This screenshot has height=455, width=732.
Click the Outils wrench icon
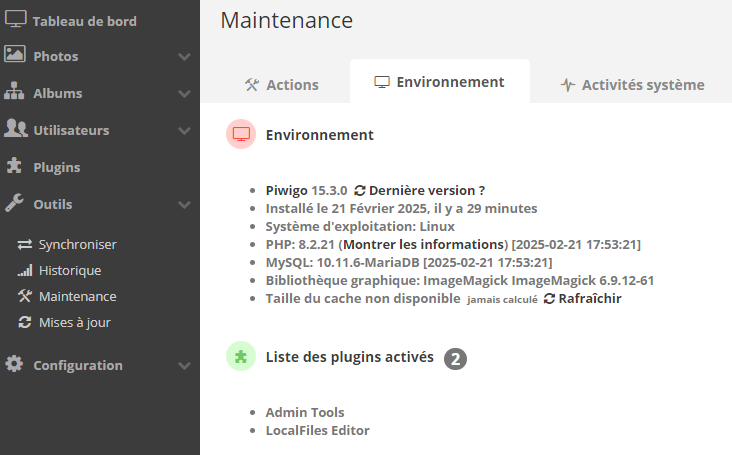coord(15,203)
